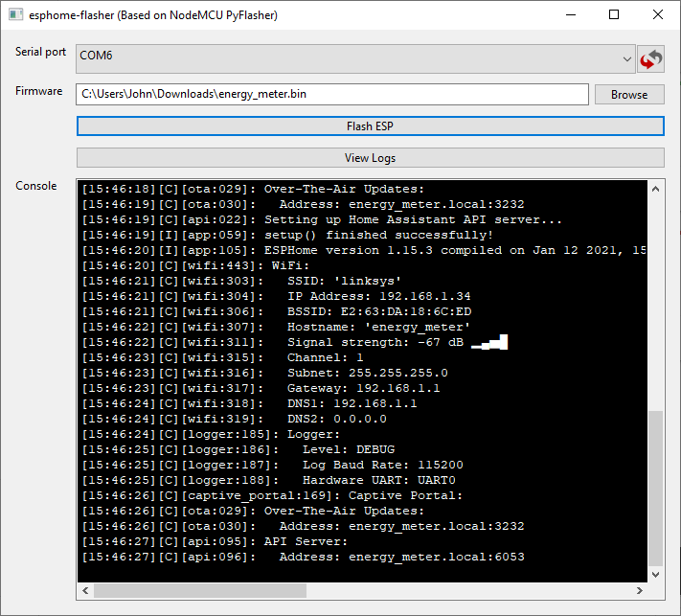Click the 15:46:26 Over-The-Air Updates line
The width and height of the screenshot is (681, 616).
[253, 511]
